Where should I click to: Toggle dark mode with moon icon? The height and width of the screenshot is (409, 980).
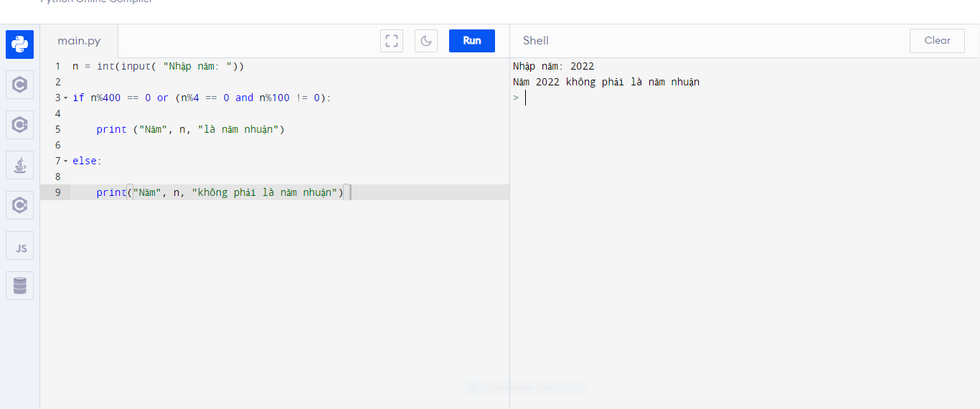pos(426,41)
